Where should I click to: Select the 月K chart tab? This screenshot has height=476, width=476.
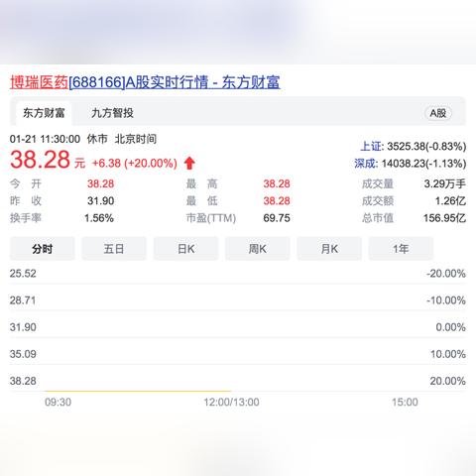tap(329, 249)
